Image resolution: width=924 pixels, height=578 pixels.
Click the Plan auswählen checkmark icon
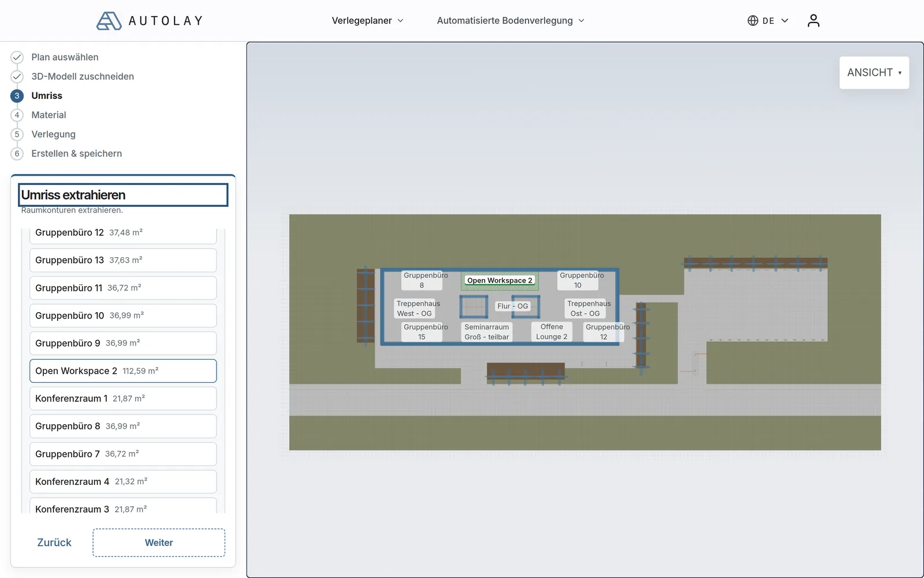[x=17, y=57]
